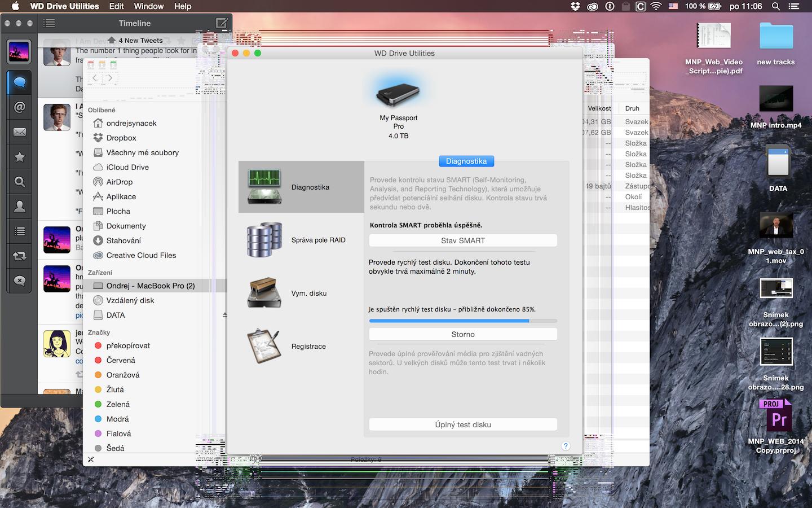Open Spotlight search in menu bar
This screenshot has height=508, width=812.
tap(776, 6)
